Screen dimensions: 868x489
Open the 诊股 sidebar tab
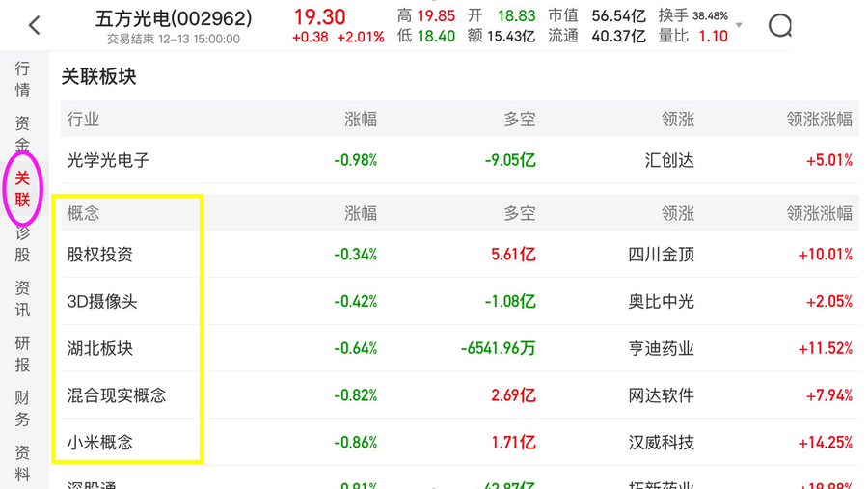point(22,244)
